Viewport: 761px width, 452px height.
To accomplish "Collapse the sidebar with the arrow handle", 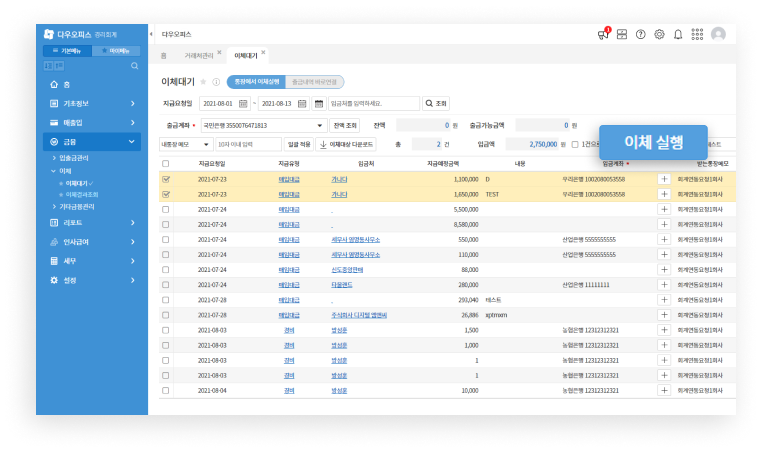I will (151, 34).
